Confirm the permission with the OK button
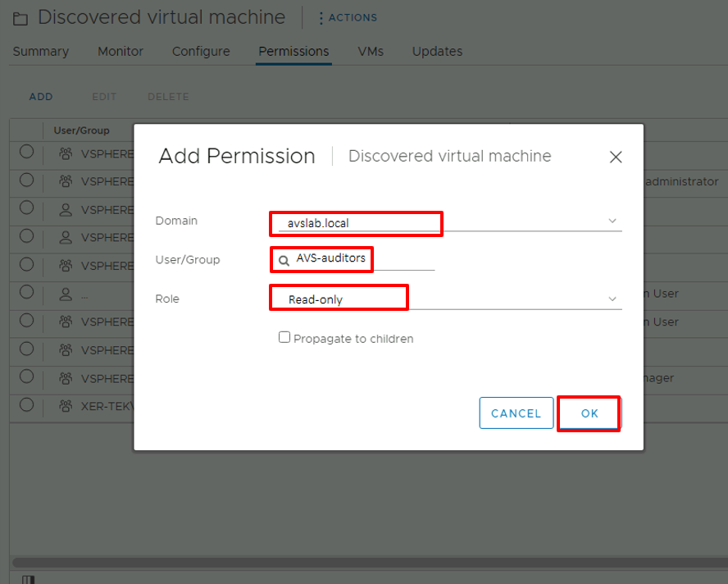728x584 pixels. point(589,413)
